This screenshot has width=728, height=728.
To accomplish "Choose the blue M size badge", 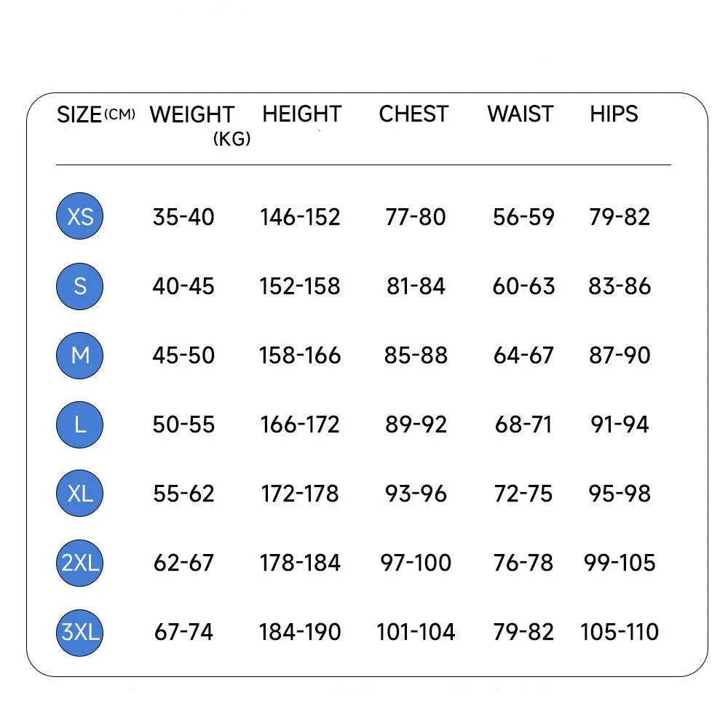I will (x=80, y=355).
